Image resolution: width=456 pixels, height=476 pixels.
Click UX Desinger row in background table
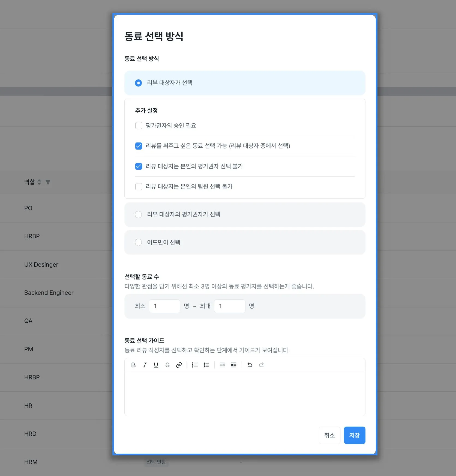point(41,265)
